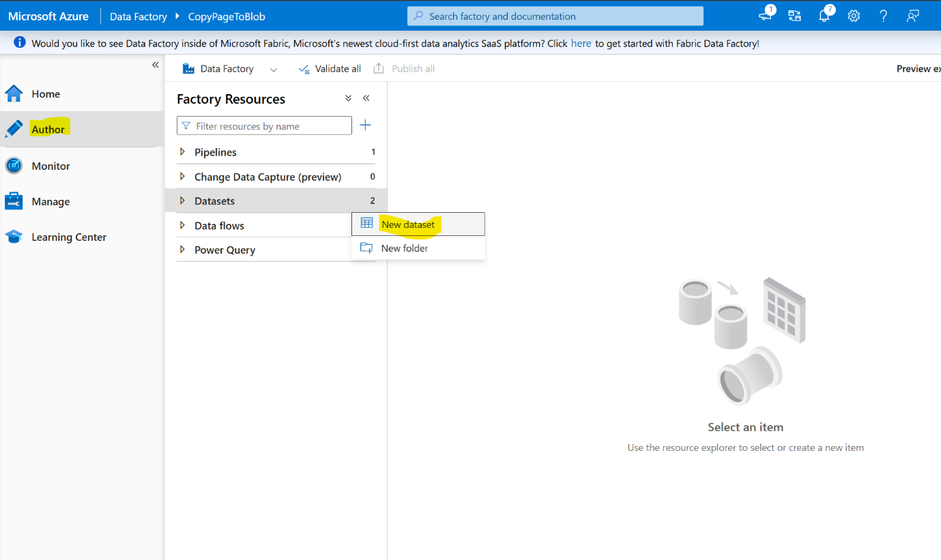Click the here link about Fabric Data Factory
The width and height of the screenshot is (941, 560).
point(581,43)
